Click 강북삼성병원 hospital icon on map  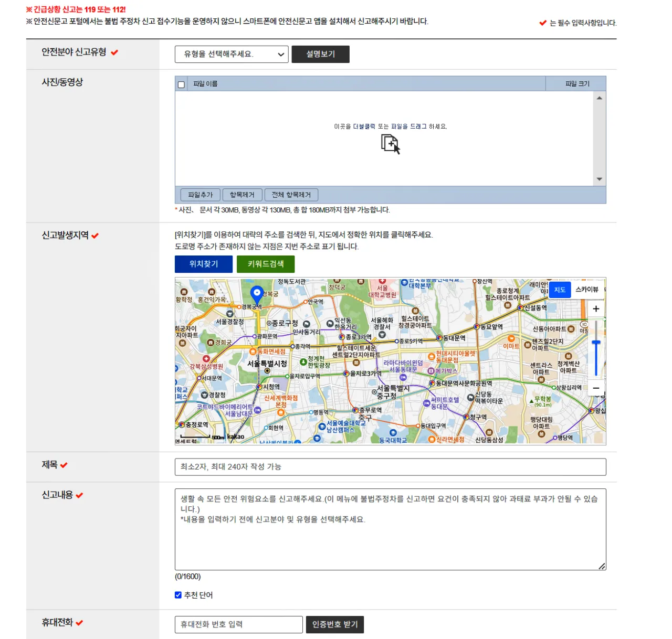[x=206, y=359]
